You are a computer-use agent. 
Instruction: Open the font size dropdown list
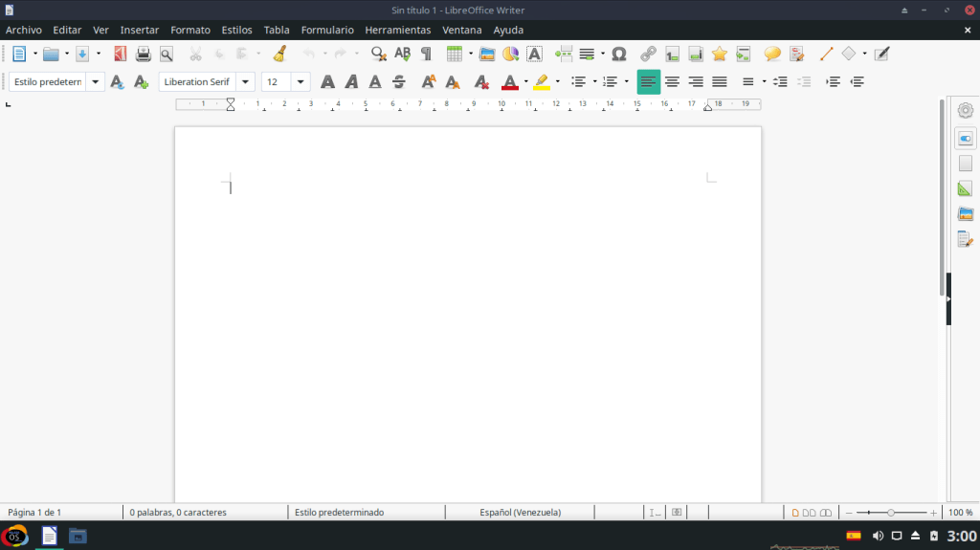click(x=301, y=82)
